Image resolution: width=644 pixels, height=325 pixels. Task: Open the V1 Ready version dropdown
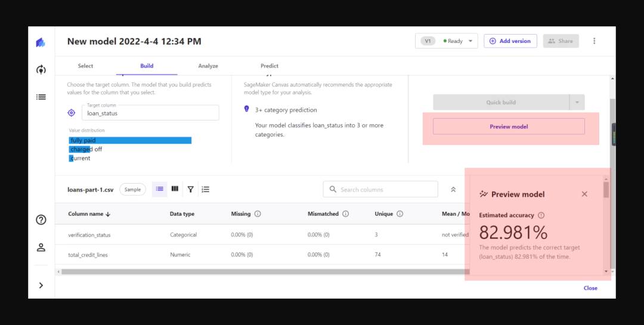(x=447, y=41)
